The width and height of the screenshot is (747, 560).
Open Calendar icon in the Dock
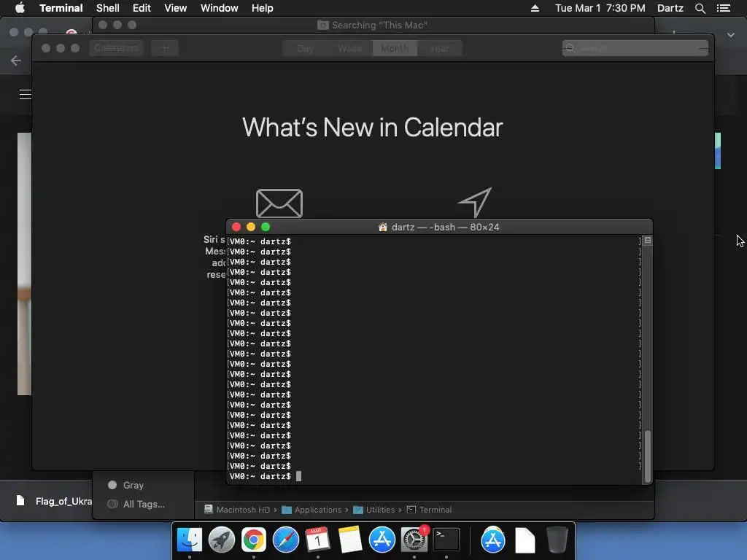pyautogui.click(x=318, y=540)
